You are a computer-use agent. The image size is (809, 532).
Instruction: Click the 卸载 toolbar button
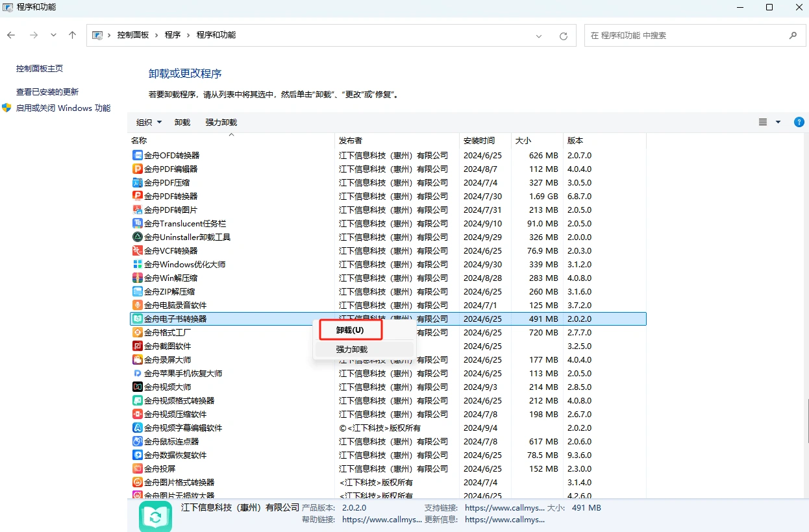click(x=182, y=122)
